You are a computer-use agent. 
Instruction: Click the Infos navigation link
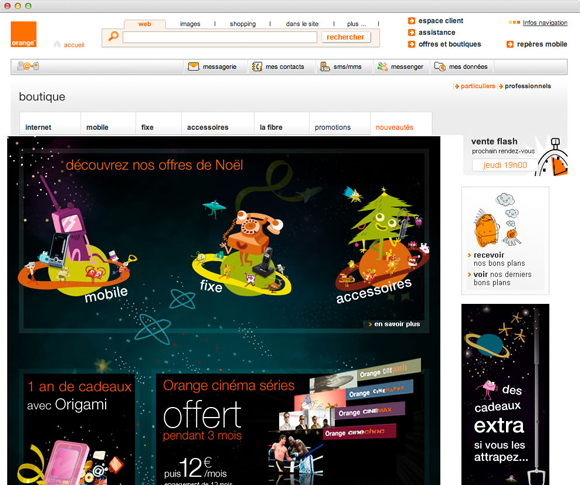tap(545, 23)
